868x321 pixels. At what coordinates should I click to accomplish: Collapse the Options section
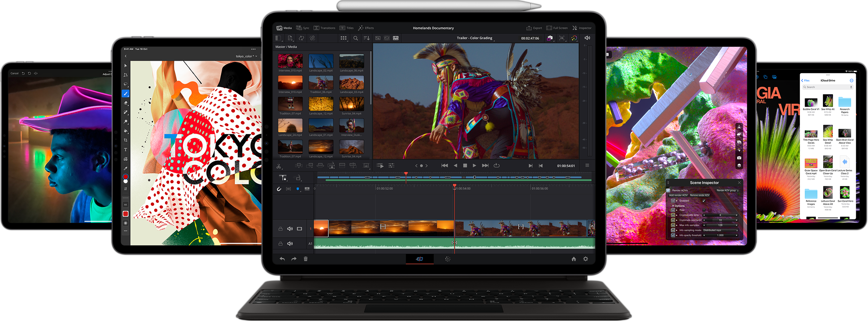(x=674, y=206)
